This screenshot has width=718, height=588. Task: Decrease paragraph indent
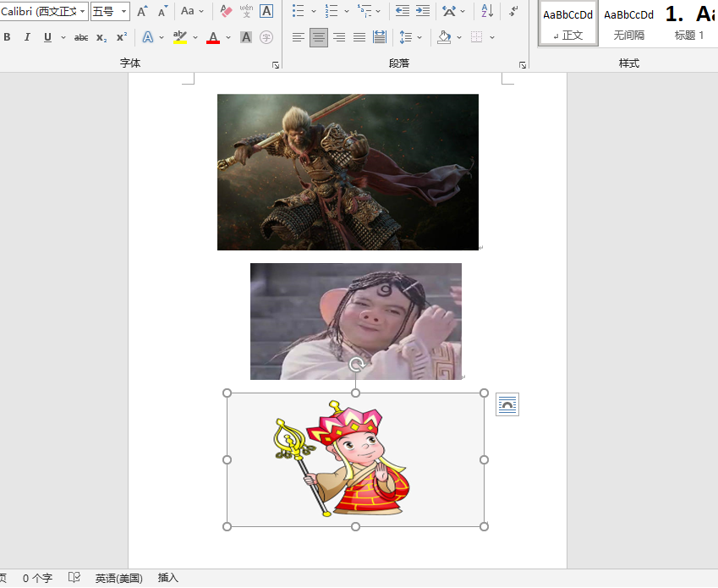click(402, 11)
